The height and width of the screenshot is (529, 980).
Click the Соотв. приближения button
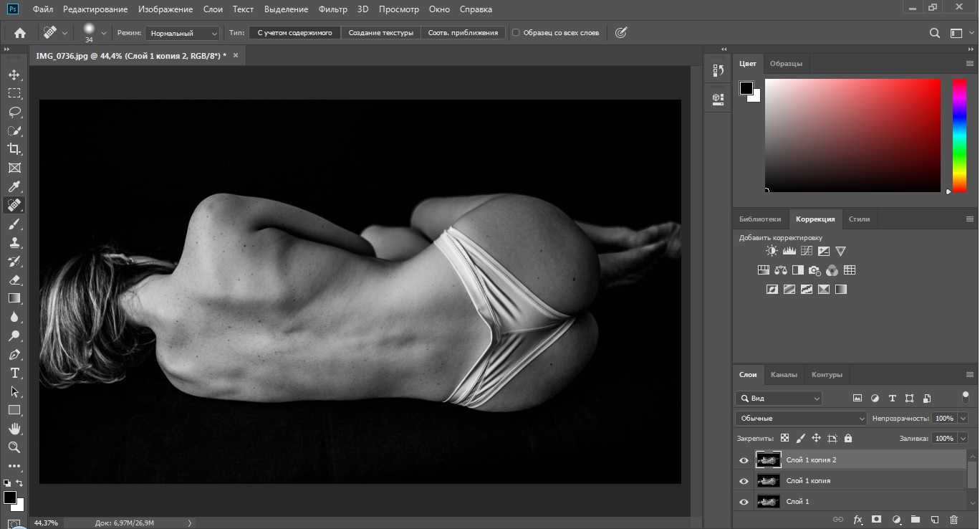tap(463, 33)
